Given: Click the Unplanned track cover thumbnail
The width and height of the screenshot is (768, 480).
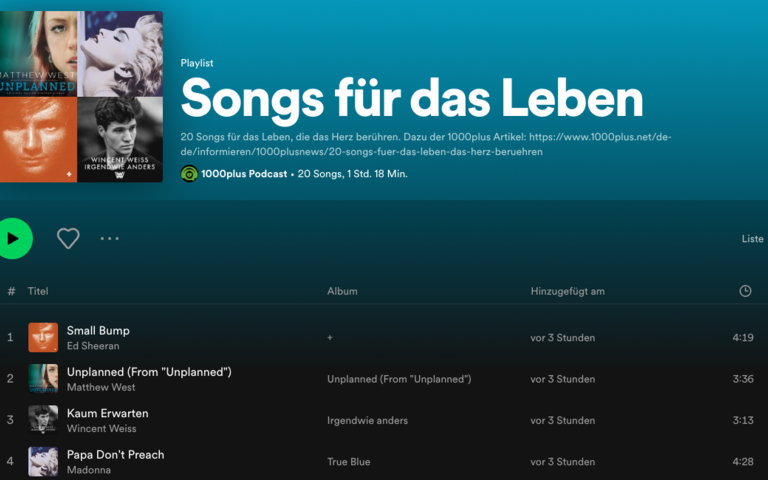Looking at the screenshot, I should point(43,378).
